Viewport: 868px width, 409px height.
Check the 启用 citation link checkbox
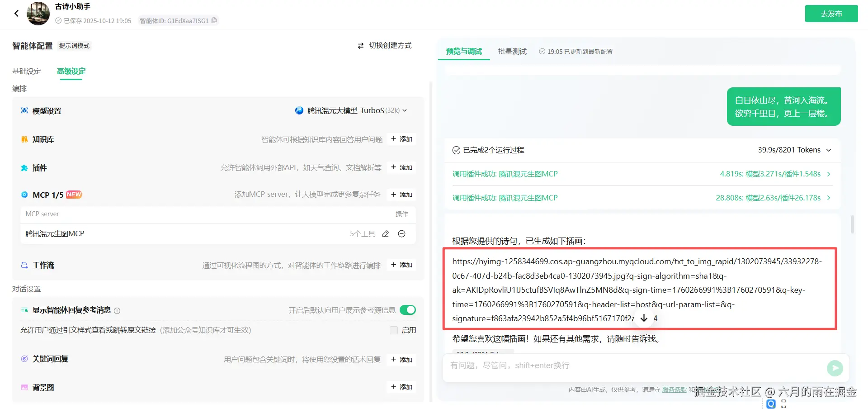click(394, 330)
